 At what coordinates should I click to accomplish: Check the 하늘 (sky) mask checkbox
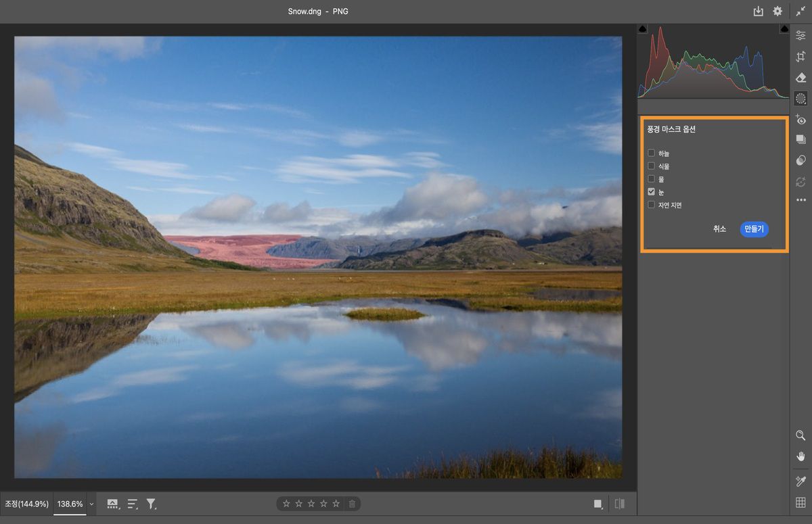(x=651, y=153)
